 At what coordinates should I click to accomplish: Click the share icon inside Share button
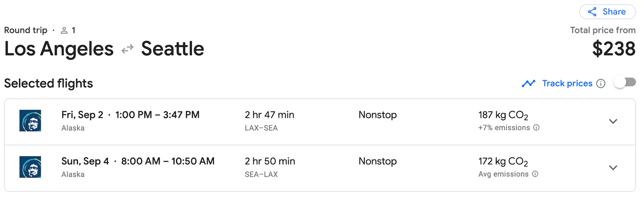pyautogui.click(x=592, y=12)
